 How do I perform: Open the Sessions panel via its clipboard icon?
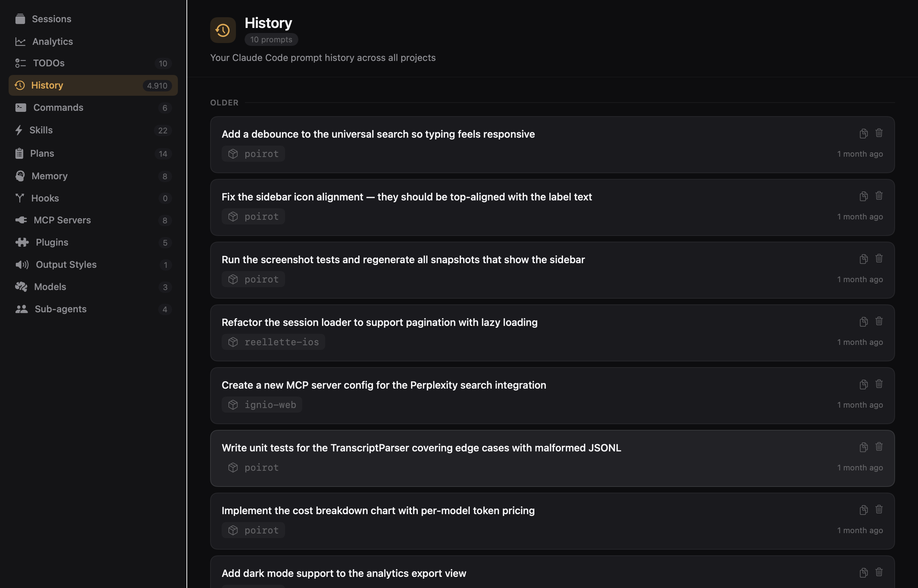(x=20, y=18)
